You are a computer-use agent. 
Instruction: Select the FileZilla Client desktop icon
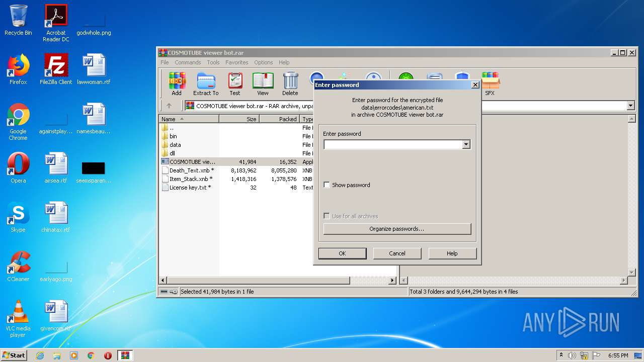(x=56, y=69)
